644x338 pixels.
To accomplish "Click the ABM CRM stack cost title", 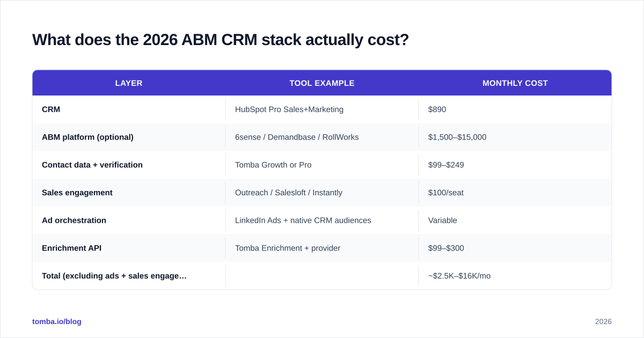I will coord(221,40).
